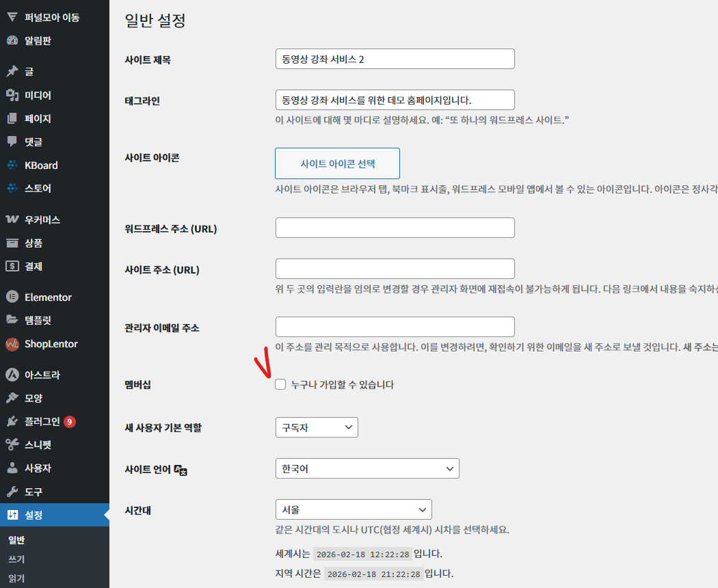718x588 pixels.
Task: Click the 템플릿 folder icon
Action: coord(12,320)
